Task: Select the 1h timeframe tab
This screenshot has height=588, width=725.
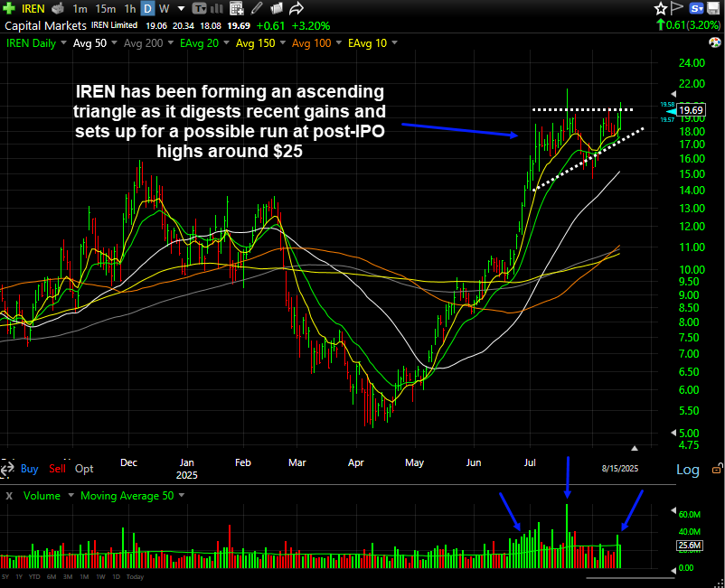Action: pos(129,8)
